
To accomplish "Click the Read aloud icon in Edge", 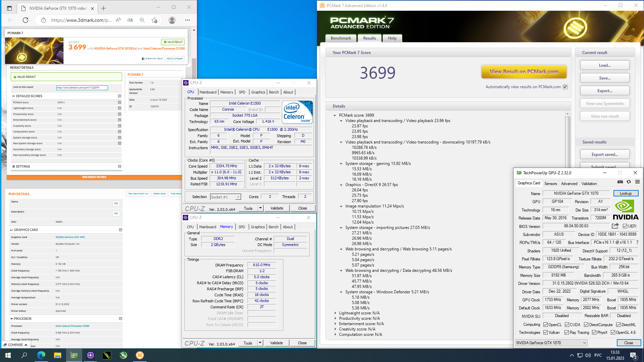I will click(x=118, y=20).
